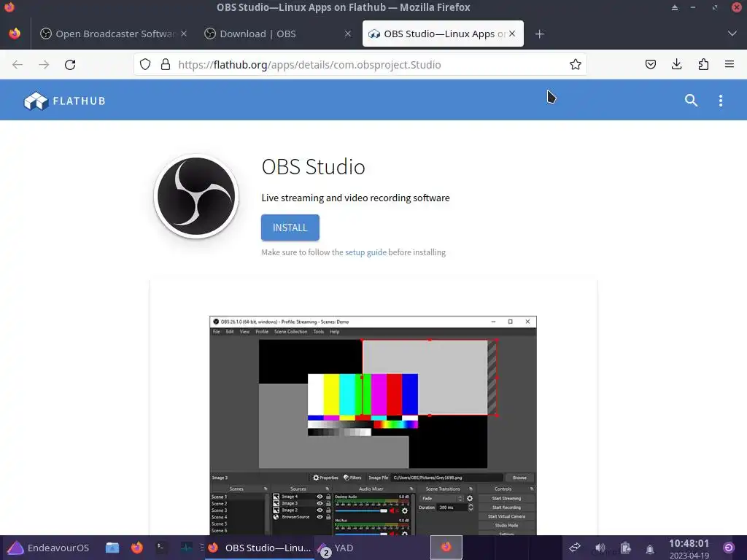Select the active workspace in pager
This screenshot has width=747, height=560.
click(x=446, y=547)
